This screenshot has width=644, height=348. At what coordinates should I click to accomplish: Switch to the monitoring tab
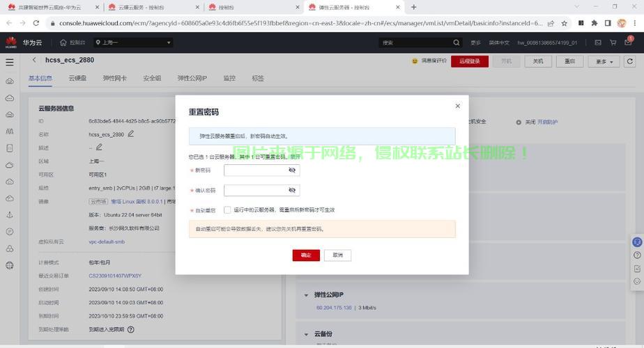pos(229,78)
